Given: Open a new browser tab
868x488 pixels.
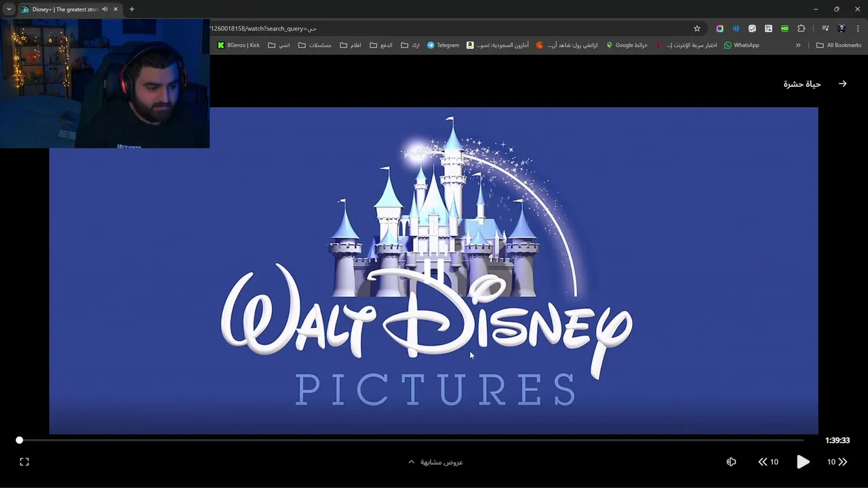Looking at the screenshot, I should (132, 9).
